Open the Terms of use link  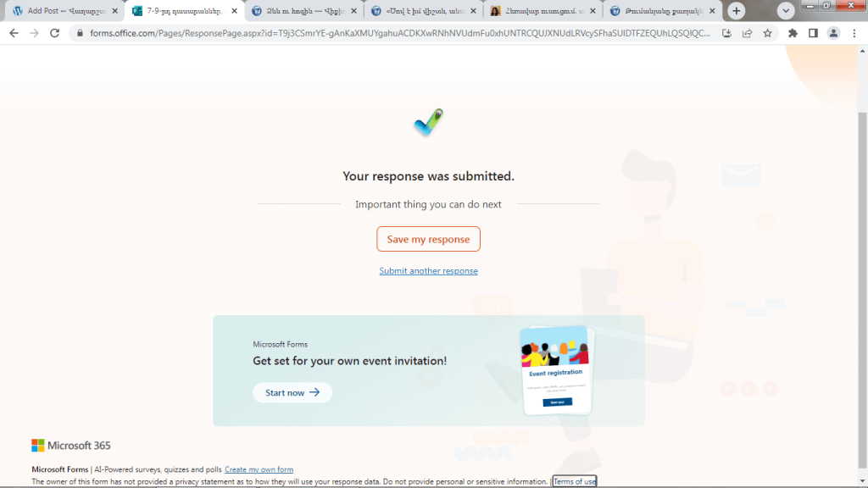click(575, 481)
